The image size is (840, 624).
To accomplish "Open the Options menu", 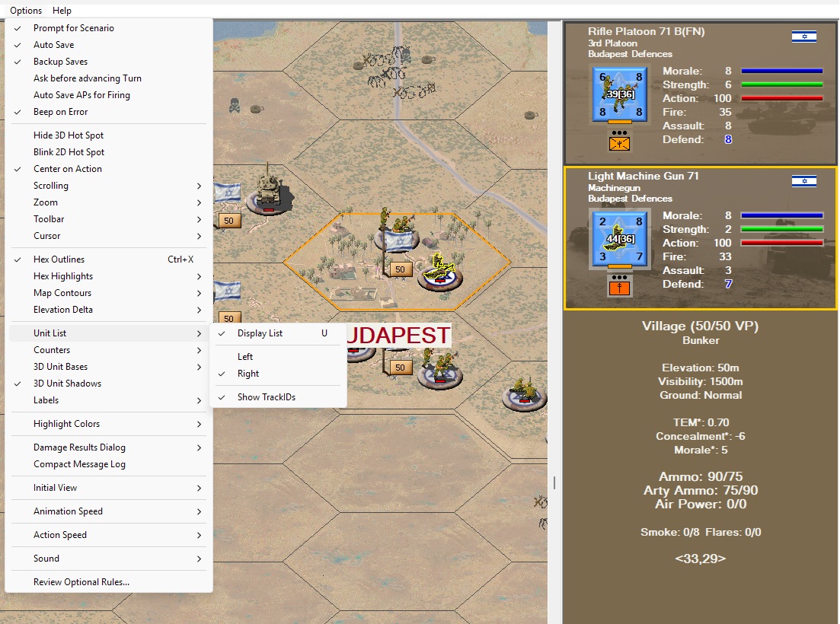I will (x=26, y=10).
